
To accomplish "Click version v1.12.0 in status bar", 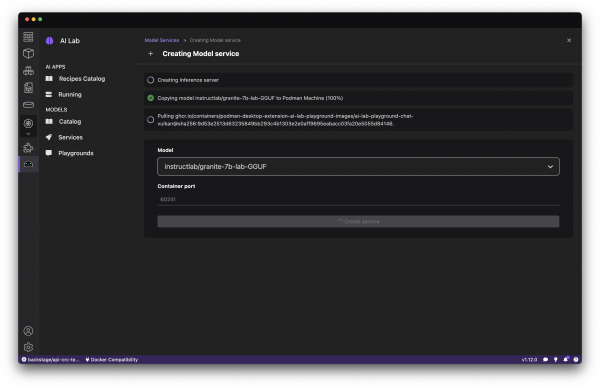I will tap(529, 360).
